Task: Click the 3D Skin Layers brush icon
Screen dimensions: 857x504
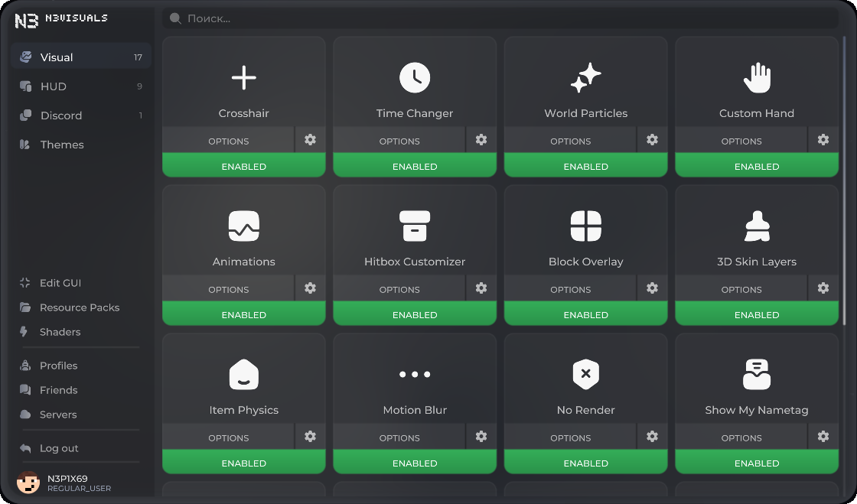Action: [x=757, y=226]
